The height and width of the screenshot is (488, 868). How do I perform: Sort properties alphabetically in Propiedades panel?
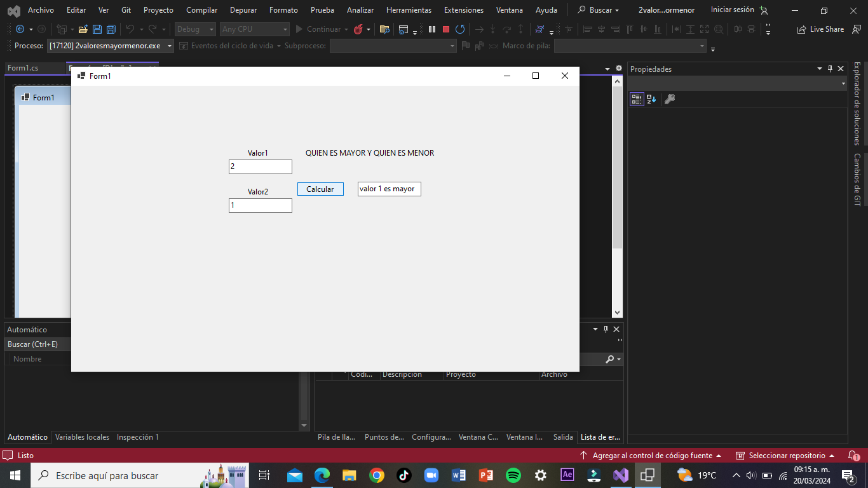point(651,99)
